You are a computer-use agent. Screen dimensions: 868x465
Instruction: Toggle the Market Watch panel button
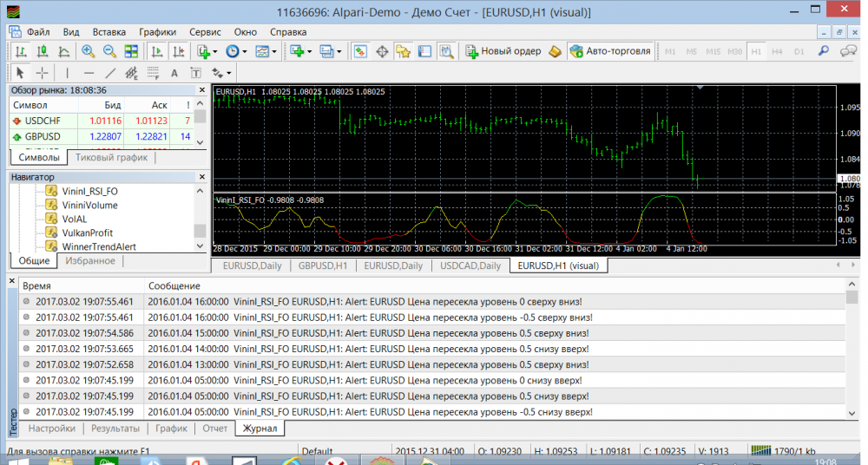(360, 51)
